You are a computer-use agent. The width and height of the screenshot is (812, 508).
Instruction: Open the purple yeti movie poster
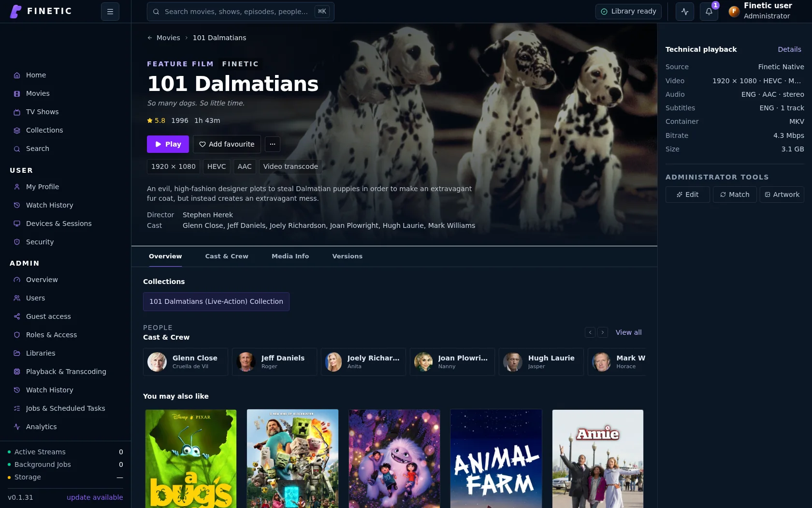[x=394, y=459]
